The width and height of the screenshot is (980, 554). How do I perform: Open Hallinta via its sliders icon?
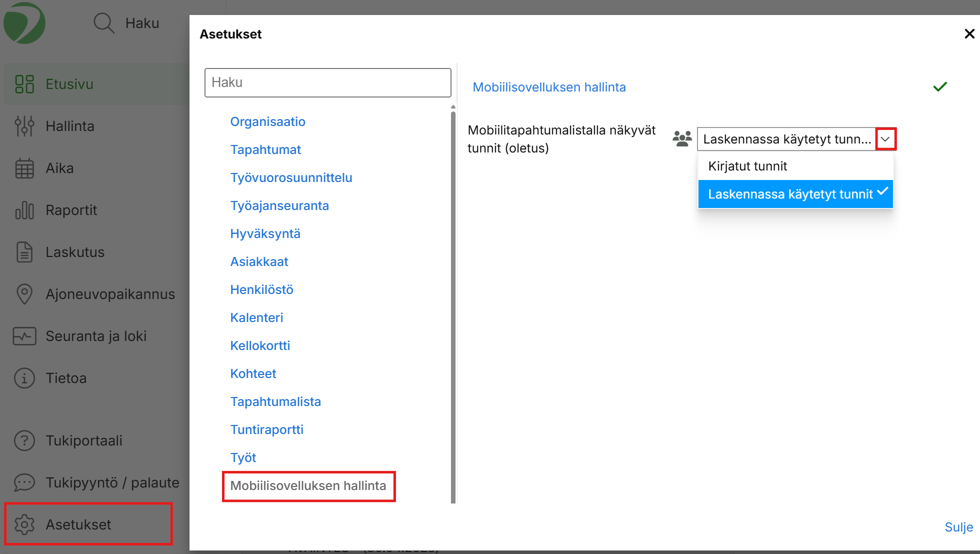coord(24,126)
